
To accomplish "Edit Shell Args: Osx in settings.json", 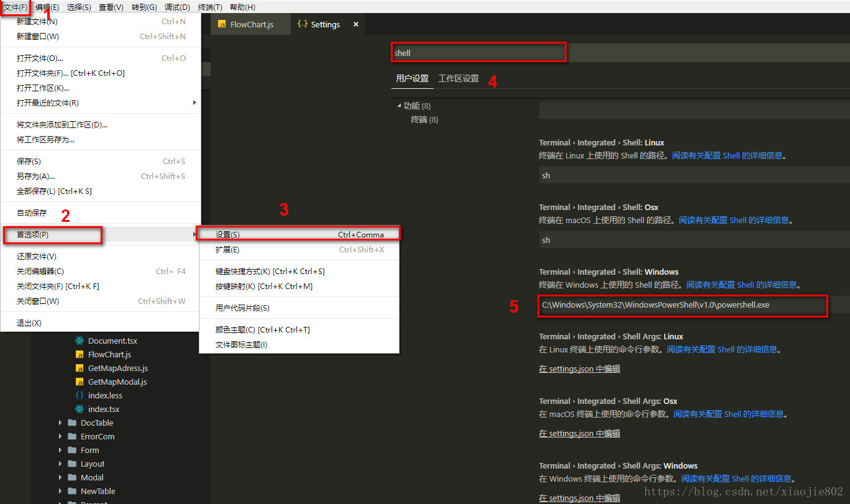I will click(x=579, y=433).
